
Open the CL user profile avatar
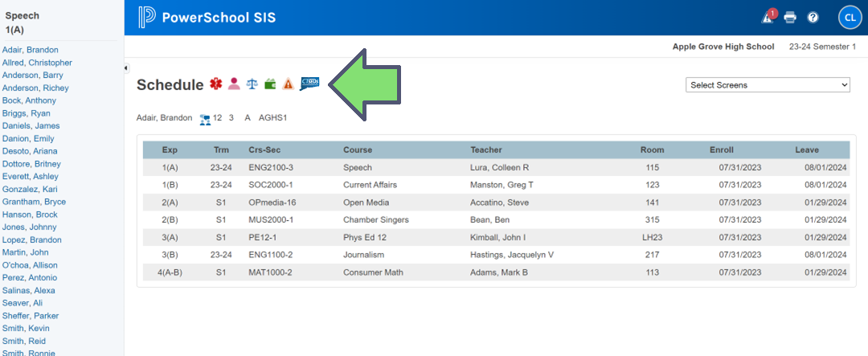click(x=850, y=17)
